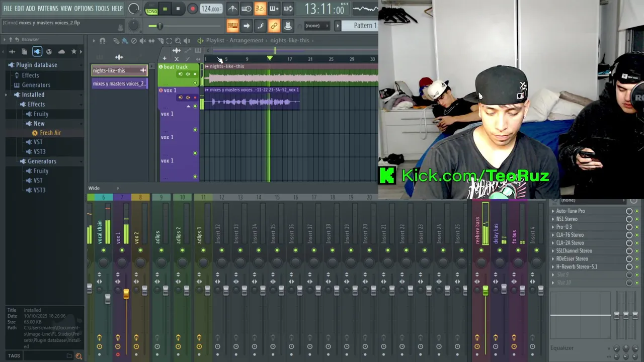Select browser cloud tab icon

(61, 51)
